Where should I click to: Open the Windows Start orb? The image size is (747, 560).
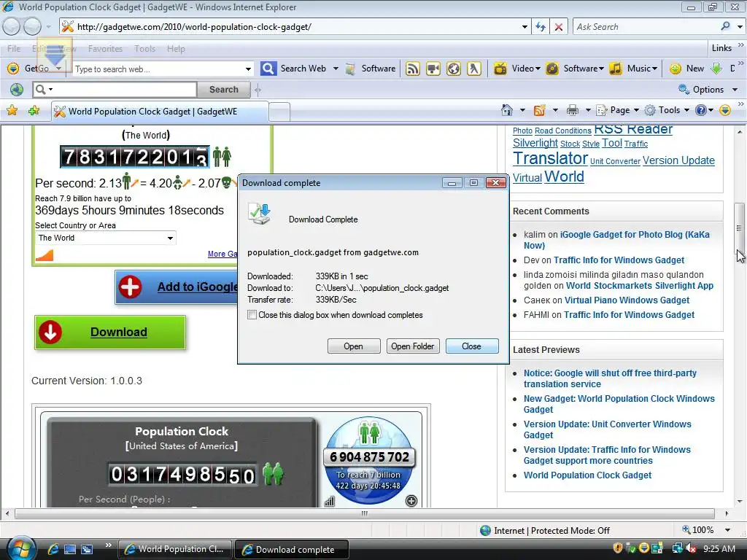tap(20, 548)
